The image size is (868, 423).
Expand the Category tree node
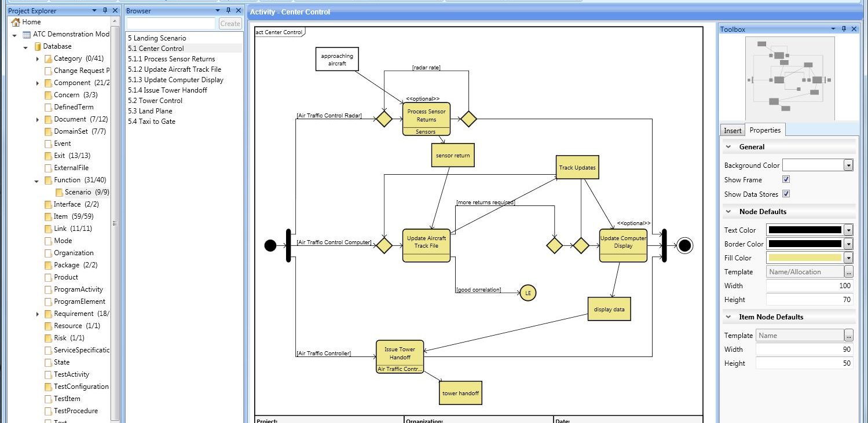(38, 59)
